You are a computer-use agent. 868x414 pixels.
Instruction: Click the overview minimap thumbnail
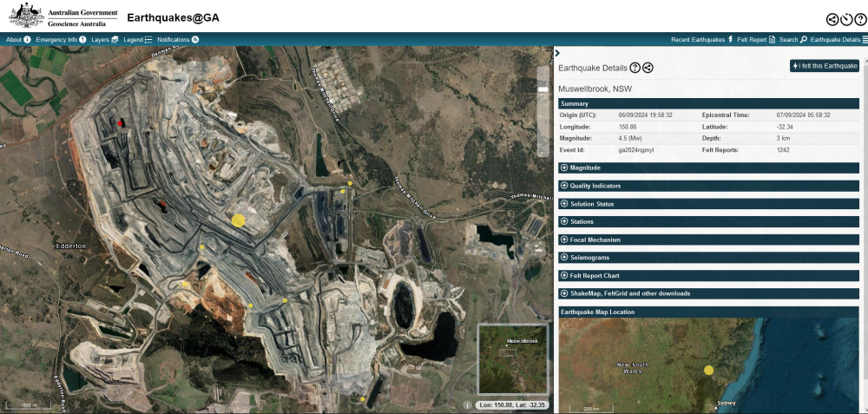click(x=513, y=358)
